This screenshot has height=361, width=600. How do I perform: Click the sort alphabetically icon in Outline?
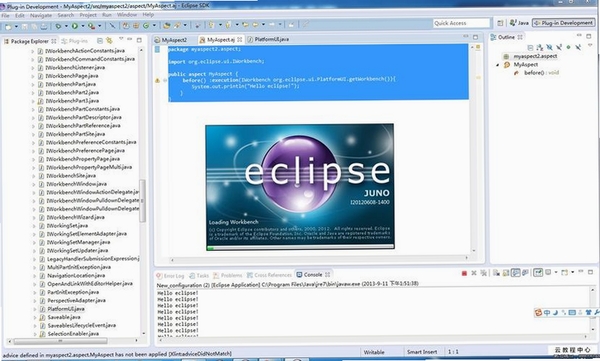click(540, 47)
